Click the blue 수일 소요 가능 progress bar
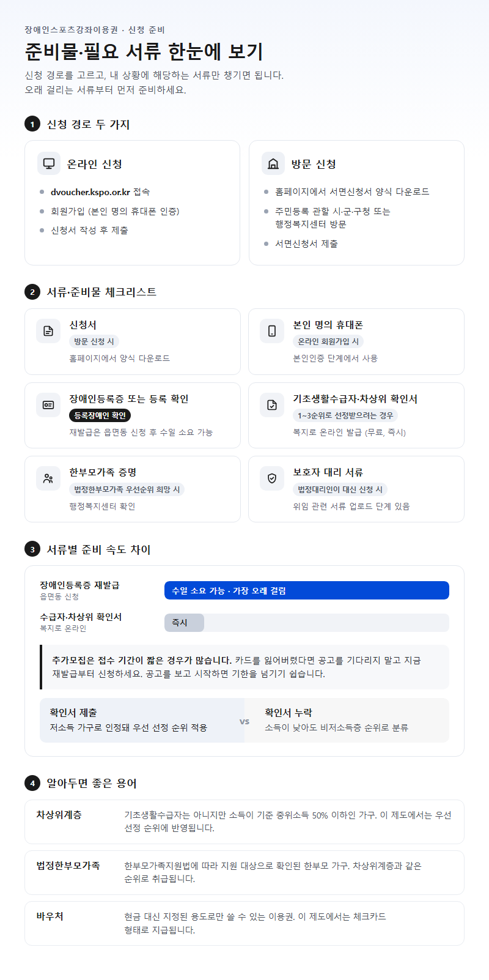Screen dimensions: 489x980 point(307,590)
